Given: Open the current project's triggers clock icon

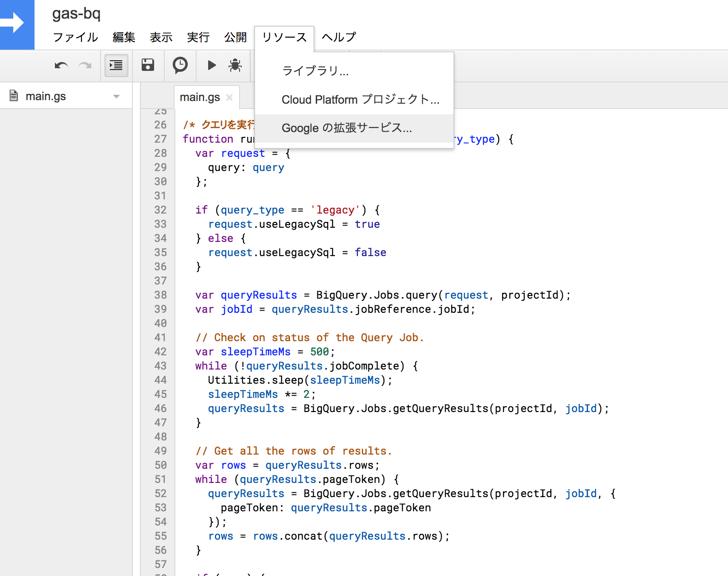Looking at the screenshot, I should [180, 65].
